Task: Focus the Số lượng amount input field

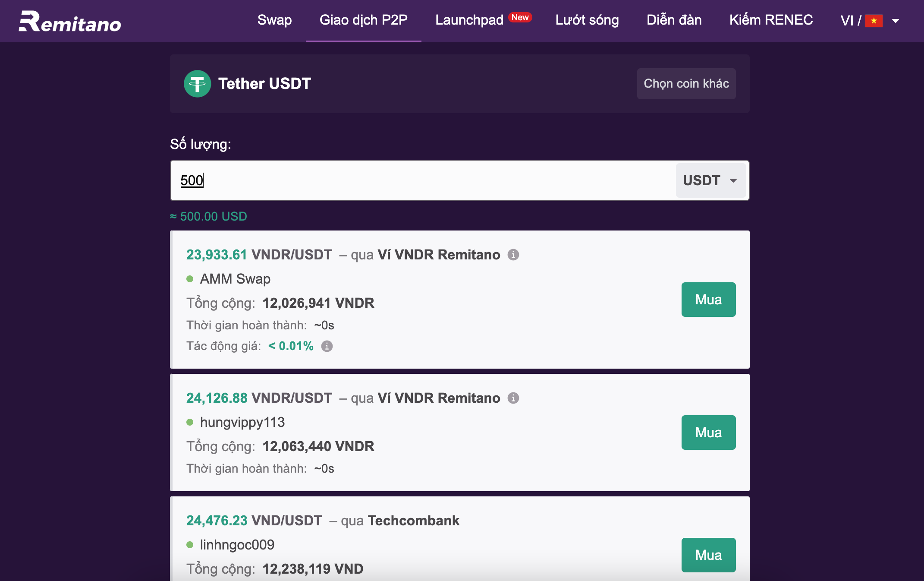Action: click(x=423, y=180)
